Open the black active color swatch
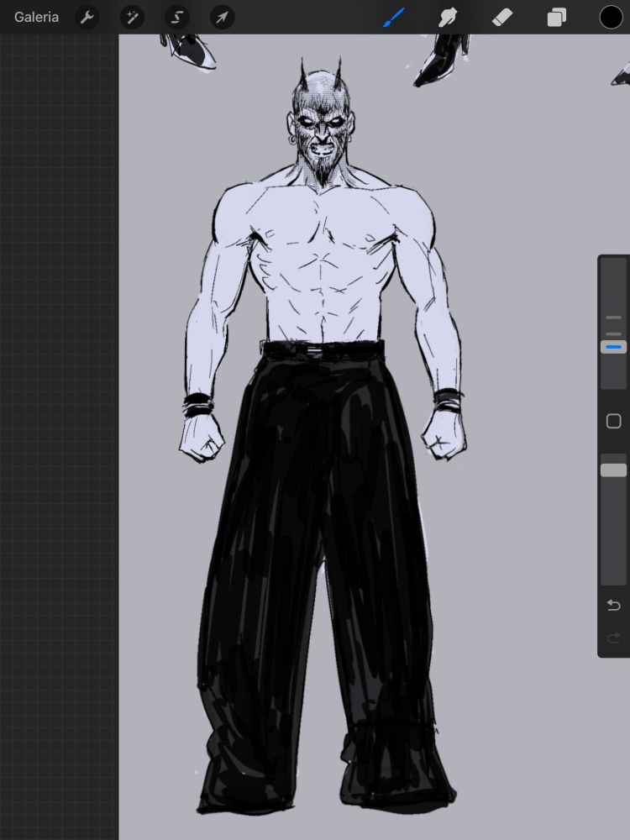The height and width of the screenshot is (840, 630). coord(611,17)
